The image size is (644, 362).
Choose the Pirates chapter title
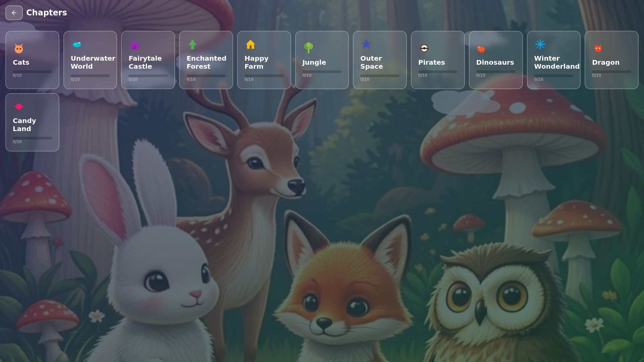click(432, 62)
